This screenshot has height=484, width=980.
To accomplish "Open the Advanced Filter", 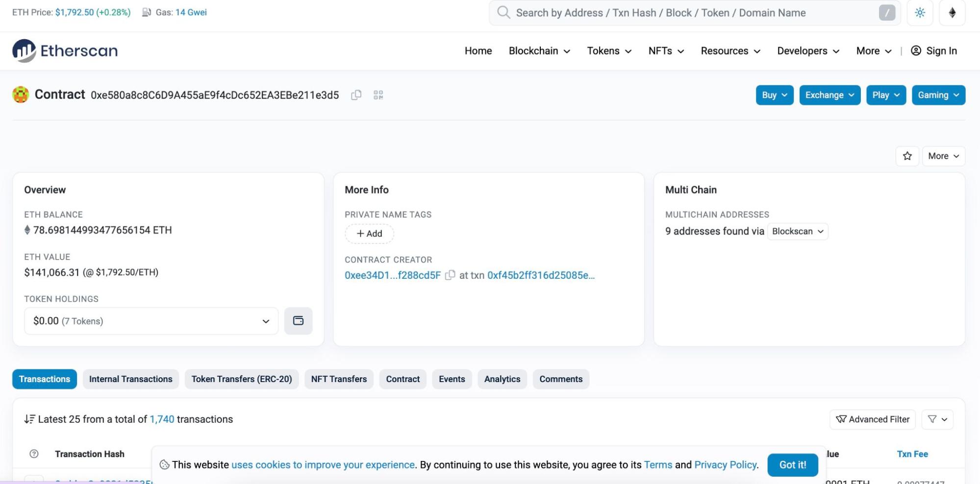I will [x=872, y=419].
